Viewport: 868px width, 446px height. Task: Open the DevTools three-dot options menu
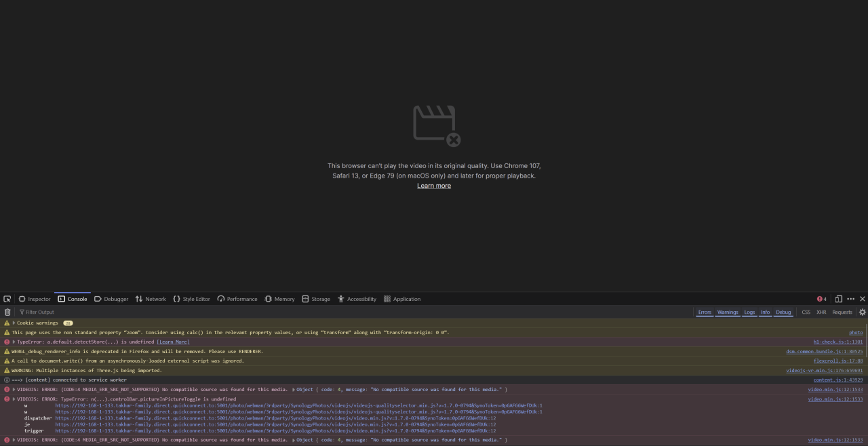pos(850,299)
